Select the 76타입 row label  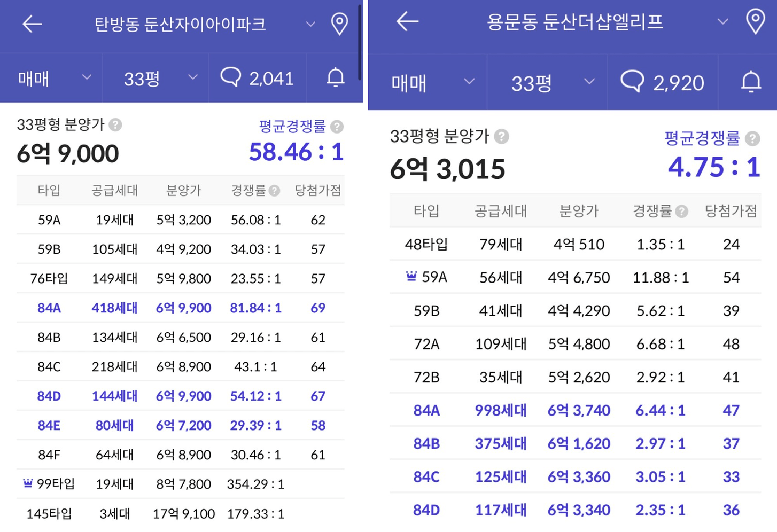(x=49, y=278)
